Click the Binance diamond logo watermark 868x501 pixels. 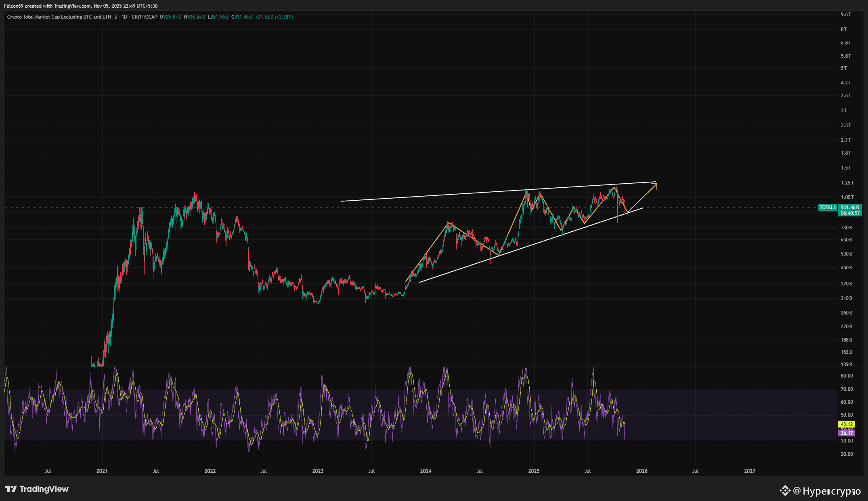pos(785,491)
